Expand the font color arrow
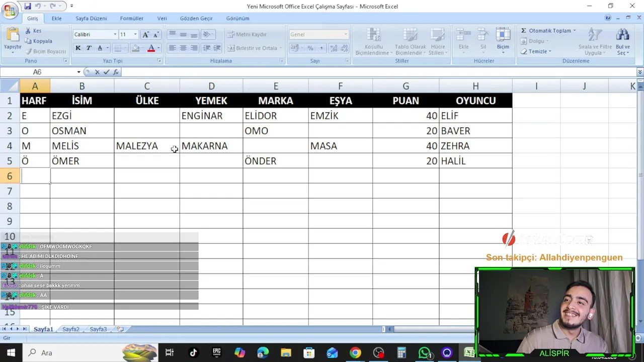The width and height of the screenshot is (644, 362). pyautogui.click(x=158, y=48)
